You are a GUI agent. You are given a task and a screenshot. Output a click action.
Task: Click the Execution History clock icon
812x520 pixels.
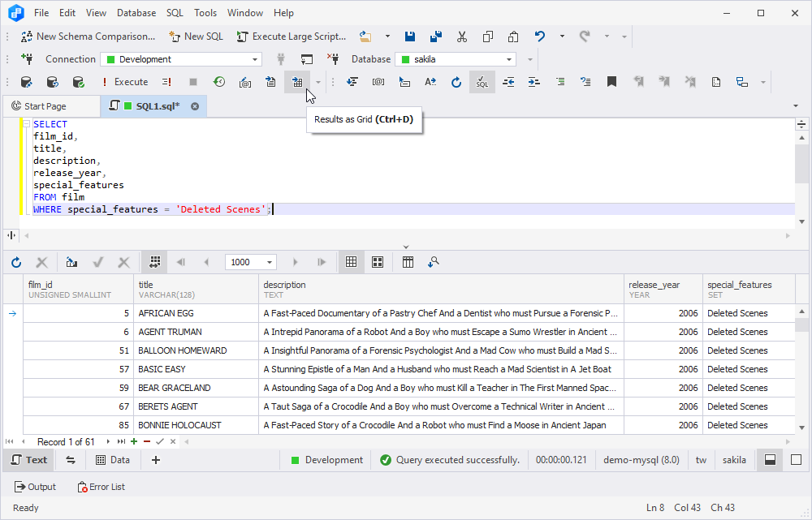(x=219, y=82)
